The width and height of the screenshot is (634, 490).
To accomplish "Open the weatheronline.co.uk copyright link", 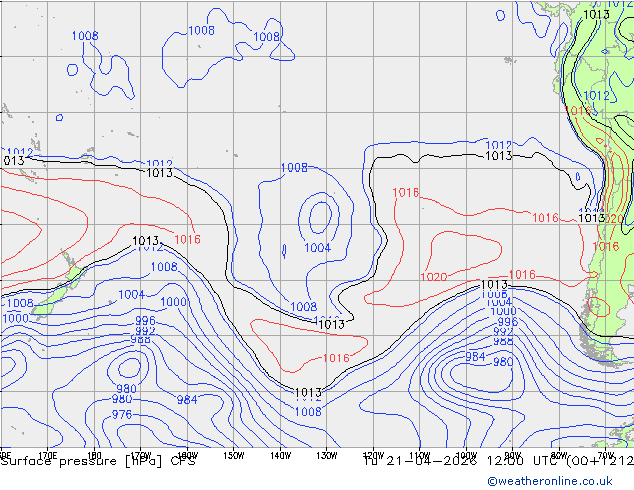I will pyautogui.click(x=550, y=481).
